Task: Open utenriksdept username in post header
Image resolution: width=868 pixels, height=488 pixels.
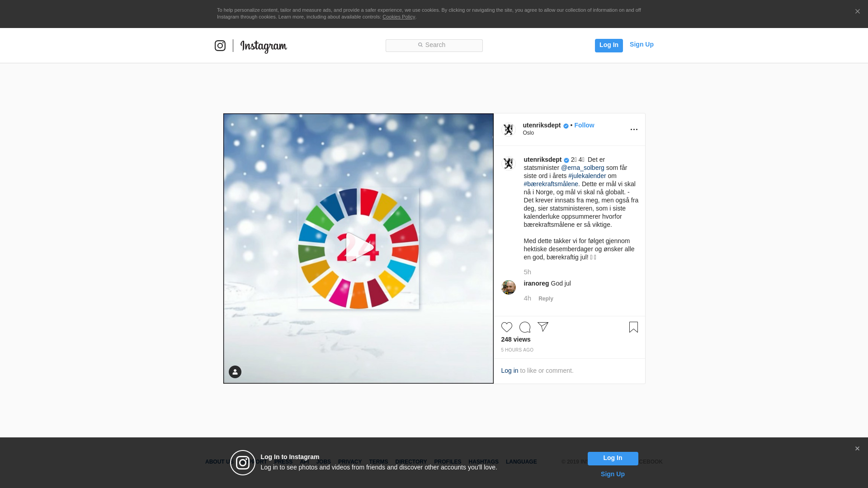Action: pos(542,125)
